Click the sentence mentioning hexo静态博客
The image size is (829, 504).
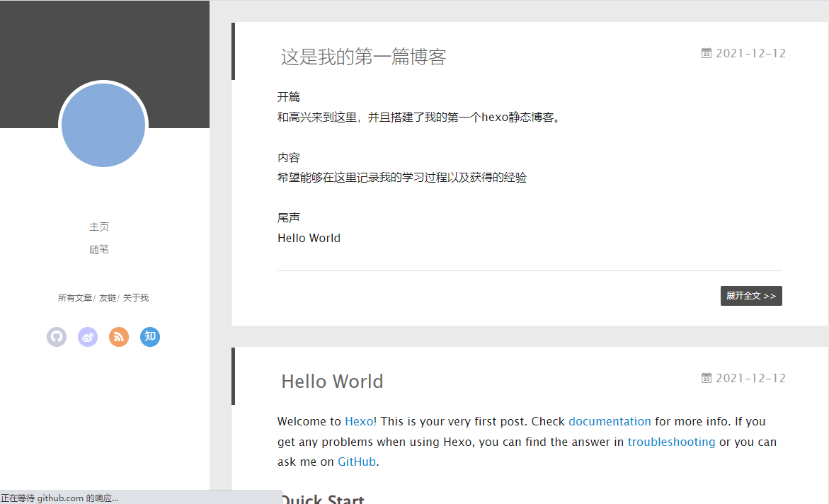(418, 118)
